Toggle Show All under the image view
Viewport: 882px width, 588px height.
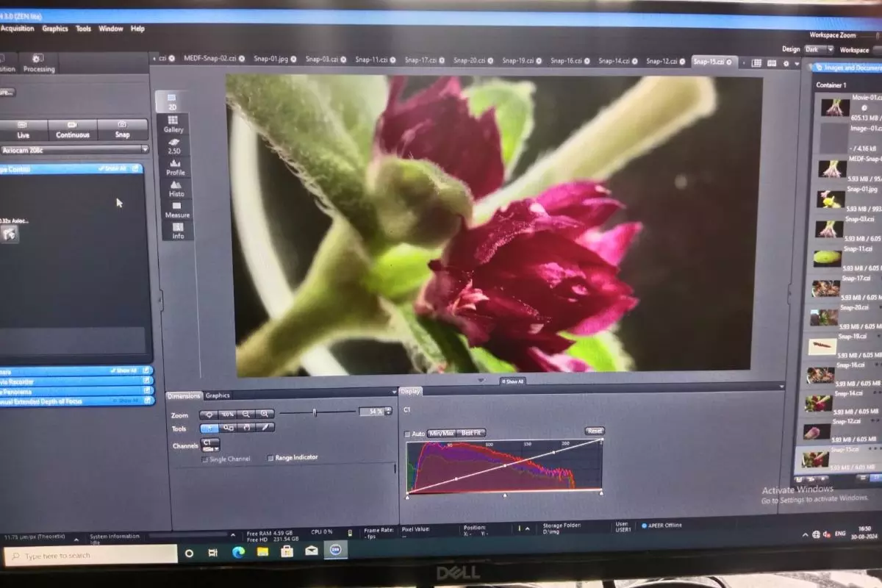click(x=513, y=381)
